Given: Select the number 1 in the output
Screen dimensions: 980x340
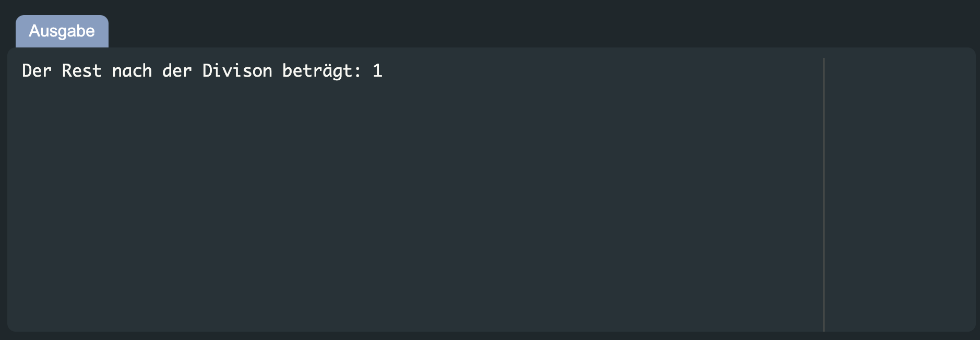Looking at the screenshot, I should coord(378,71).
